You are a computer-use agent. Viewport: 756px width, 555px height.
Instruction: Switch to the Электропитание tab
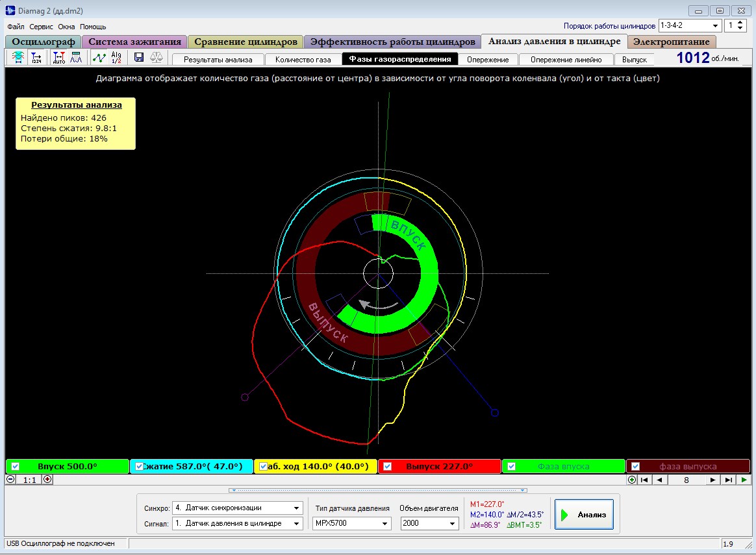coord(671,42)
